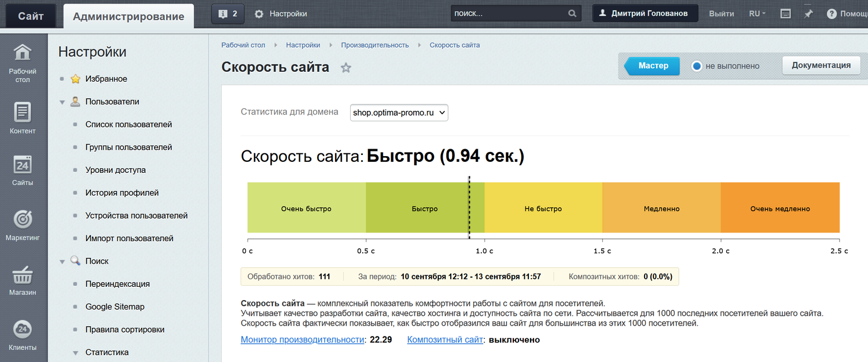Switch to the Администрирование tab
Image resolution: width=868 pixels, height=362 pixels.
click(128, 16)
